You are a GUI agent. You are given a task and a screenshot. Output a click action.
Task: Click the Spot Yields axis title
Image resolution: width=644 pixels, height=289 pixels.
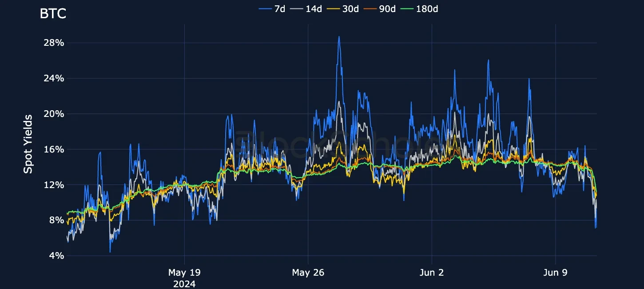28,144
